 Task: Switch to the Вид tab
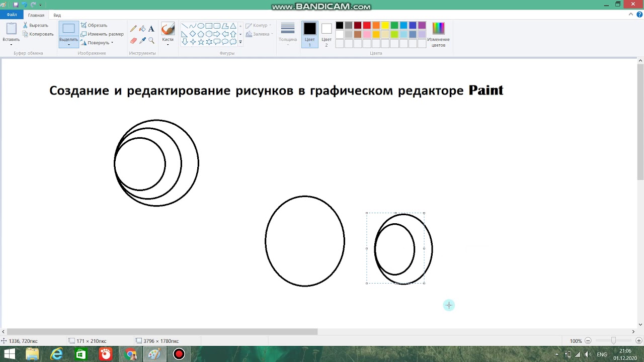(x=57, y=15)
